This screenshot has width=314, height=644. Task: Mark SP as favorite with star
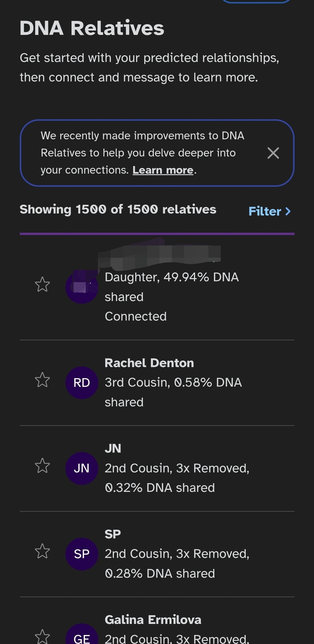pyautogui.click(x=42, y=551)
